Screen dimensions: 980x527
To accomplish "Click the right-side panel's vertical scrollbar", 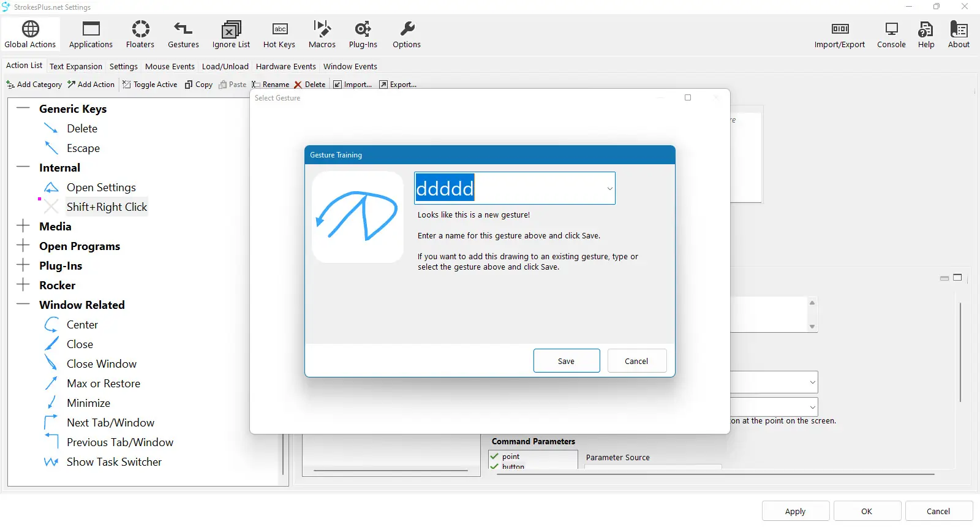I will (960, 352).
